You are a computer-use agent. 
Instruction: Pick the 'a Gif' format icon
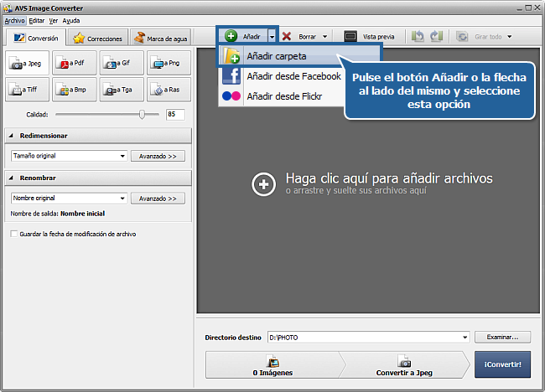122,63
